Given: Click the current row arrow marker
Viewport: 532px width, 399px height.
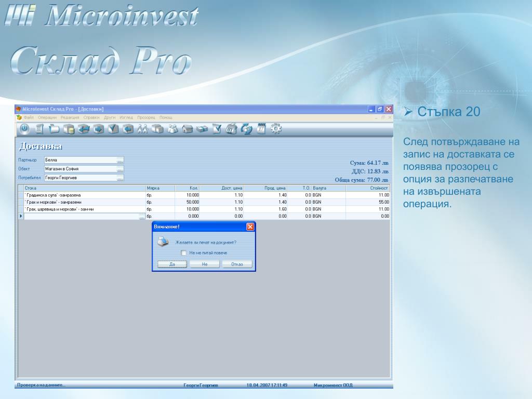Looking at the screenshot, I should click(21, 216).
